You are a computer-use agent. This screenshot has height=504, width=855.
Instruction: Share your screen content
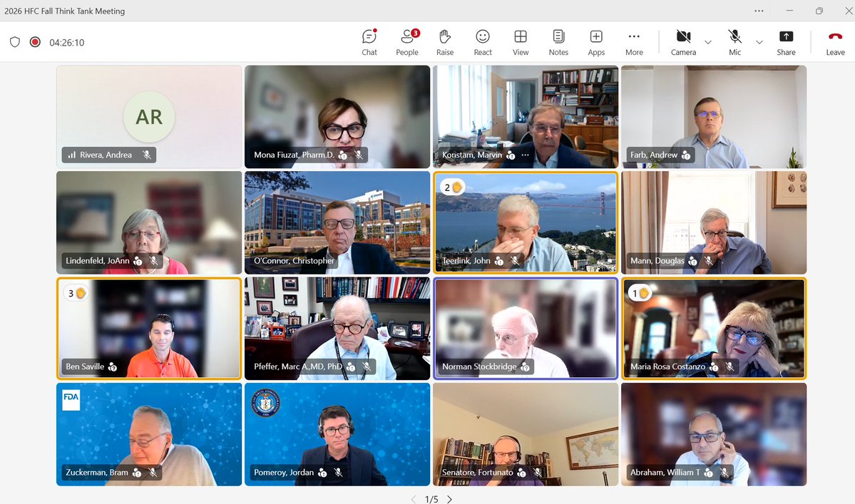pyautogui.click(x=786, y=43)
